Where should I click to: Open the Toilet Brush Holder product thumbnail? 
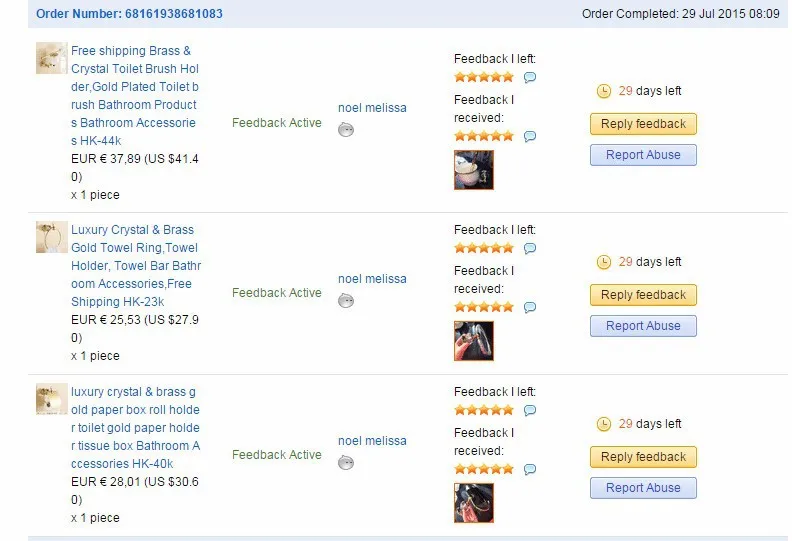51,58
